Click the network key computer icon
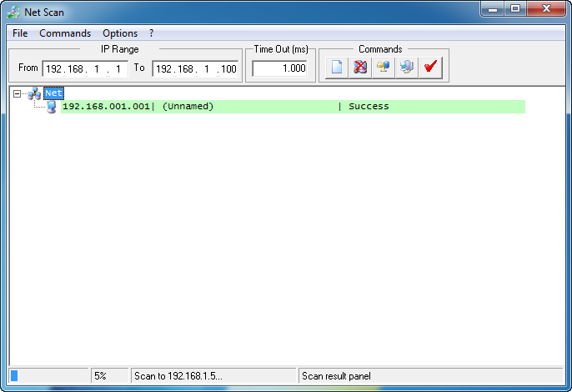The height and width of the screenshot is (392, 572). coord(384,68)
